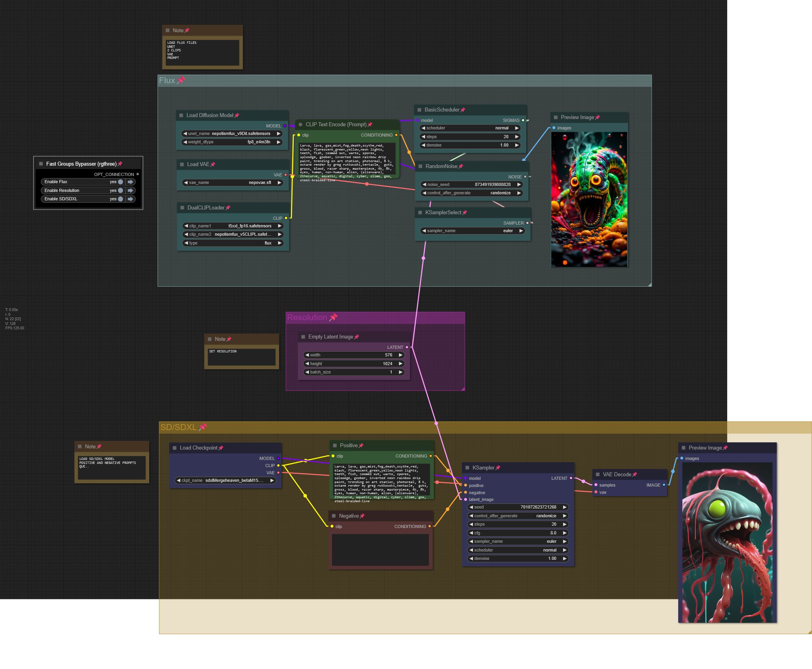
Task: Click pin icon on Load Checkpoint node
Action: point(221,448)
